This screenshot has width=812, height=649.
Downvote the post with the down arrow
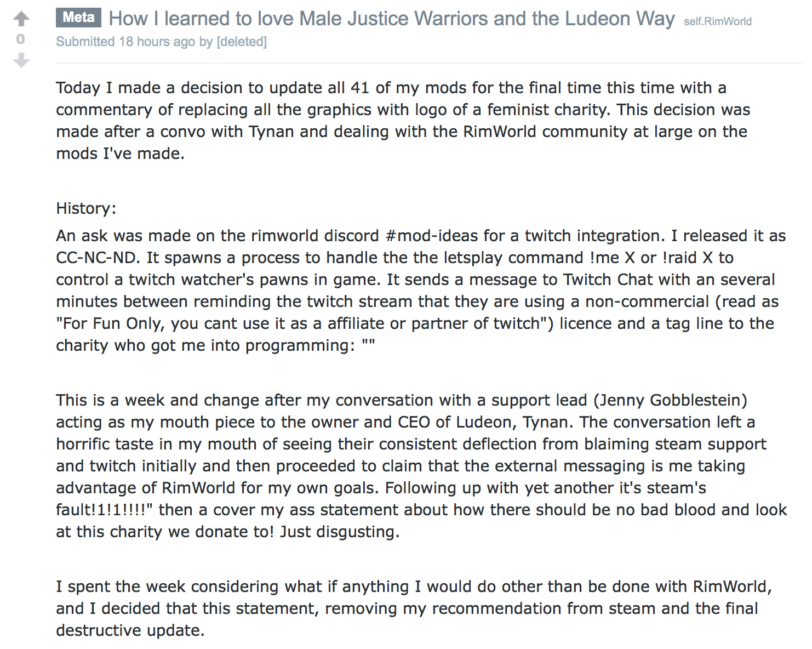(21, 60)
